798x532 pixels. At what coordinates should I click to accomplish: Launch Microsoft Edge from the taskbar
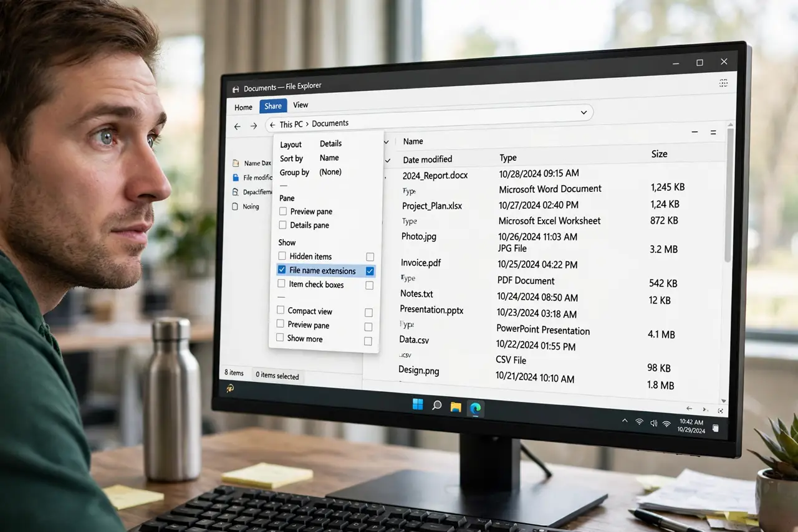pos(476,408)
